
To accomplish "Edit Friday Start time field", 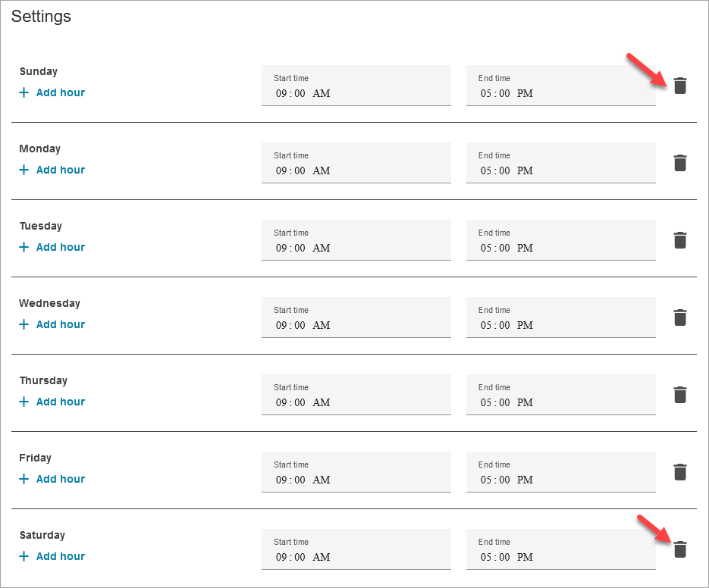I will (356, 472).
